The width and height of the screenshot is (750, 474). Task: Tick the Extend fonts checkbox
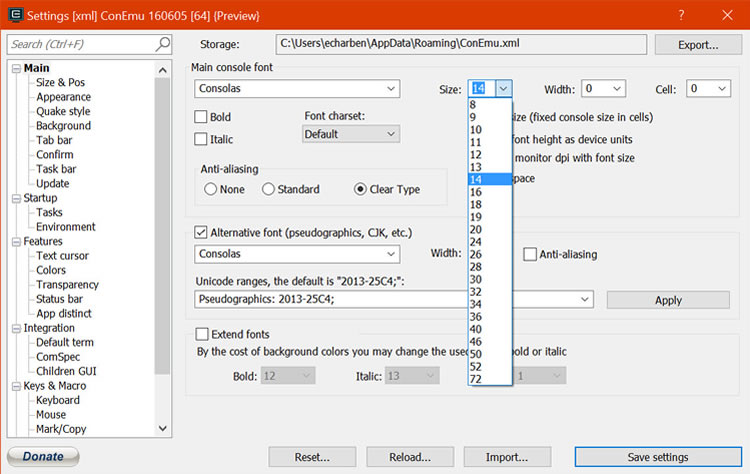202,334
